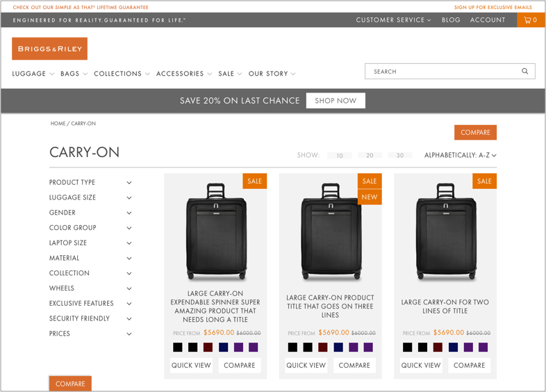Image resolution: width=546 pixels, height=392 pixels.
Task: Expand the Product Type filter
Action: pyautogui.click(x=90, y=182)
